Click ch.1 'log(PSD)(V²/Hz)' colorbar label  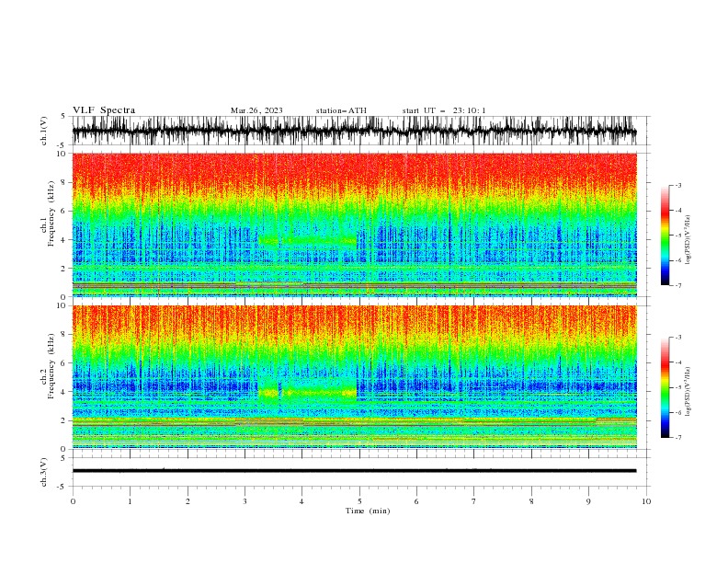tap(688, 240)
